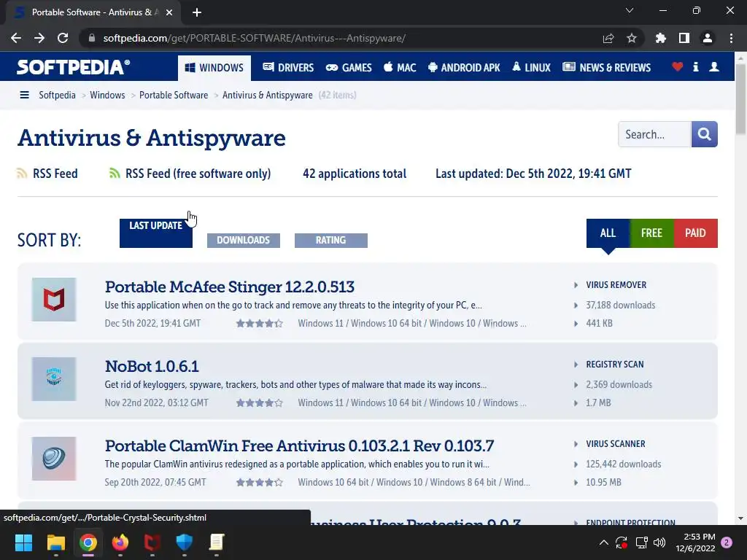Open the hamburger menu in breadcrumb bar

point(24,96)
